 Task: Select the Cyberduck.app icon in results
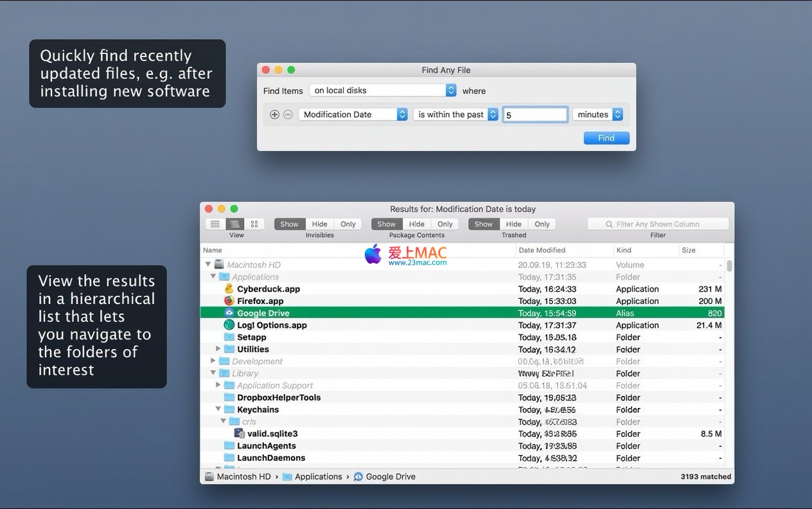point(229,289)
